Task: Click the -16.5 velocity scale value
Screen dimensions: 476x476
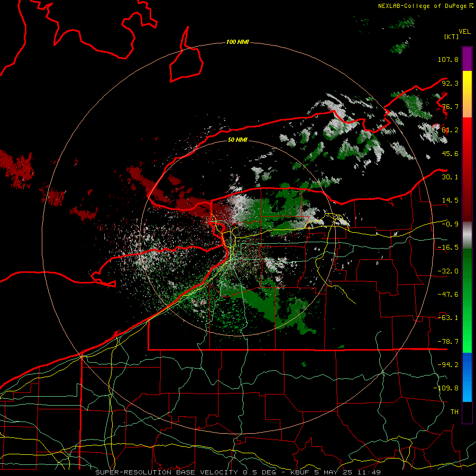Action: point(448,248)
